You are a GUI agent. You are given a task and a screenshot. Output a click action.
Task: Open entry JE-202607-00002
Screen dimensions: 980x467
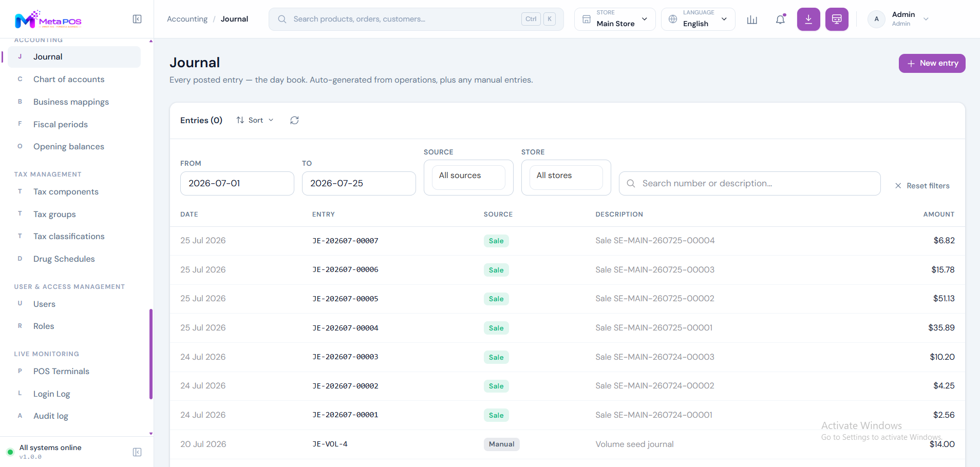(x=345, y=386)
